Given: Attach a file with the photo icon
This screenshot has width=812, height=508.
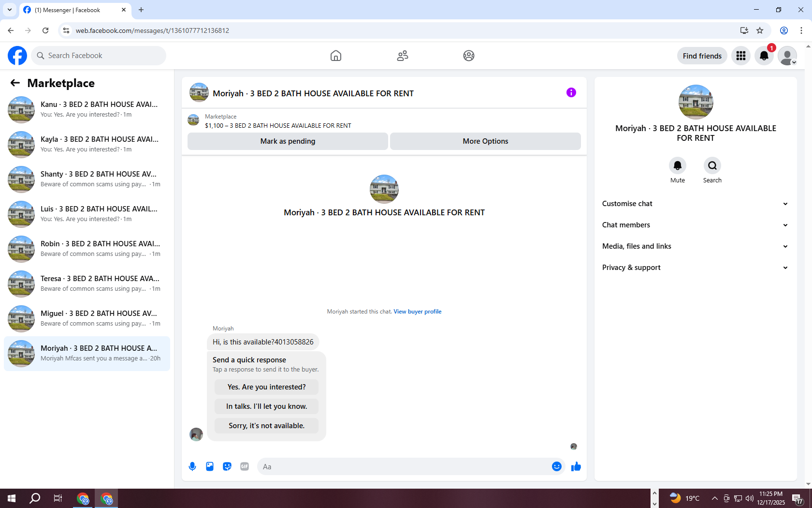Looking at the screenshot, I should (210, 466).
